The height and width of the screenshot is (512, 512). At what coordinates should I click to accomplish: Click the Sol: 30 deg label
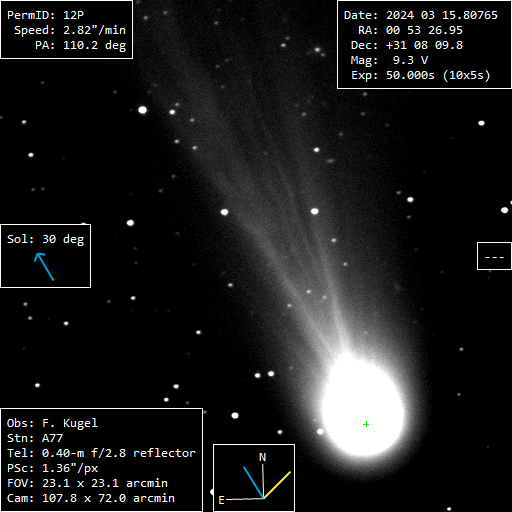[46, 239]
